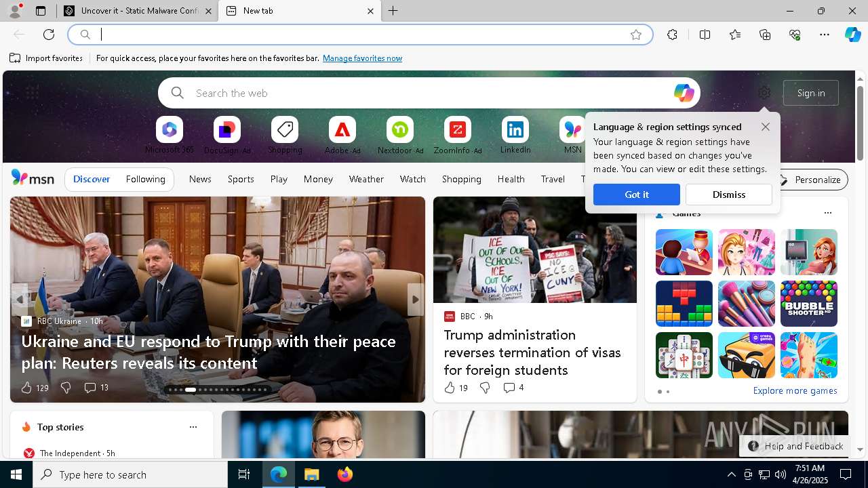Click the Search the web box
The height and width of the screenshot is (488, 868).
click(429, 93)
